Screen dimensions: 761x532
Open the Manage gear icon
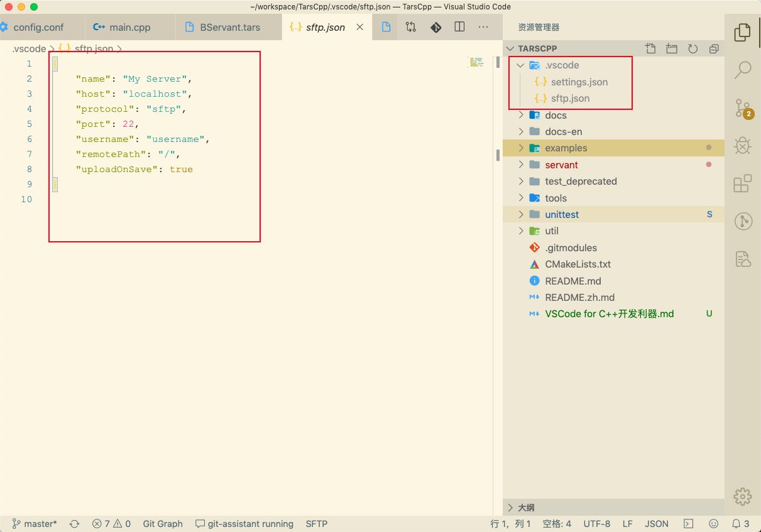pyautogui.click(x=743, y=496)
